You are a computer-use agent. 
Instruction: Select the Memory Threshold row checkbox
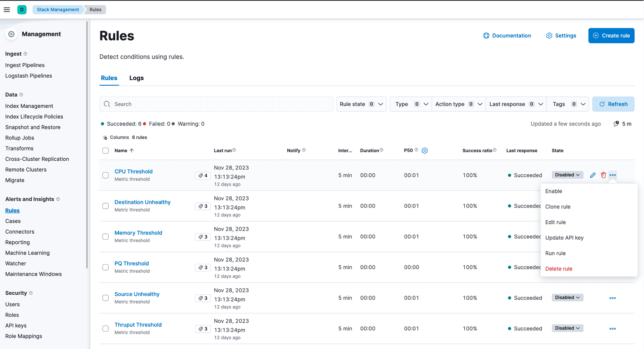pos(105,237)
